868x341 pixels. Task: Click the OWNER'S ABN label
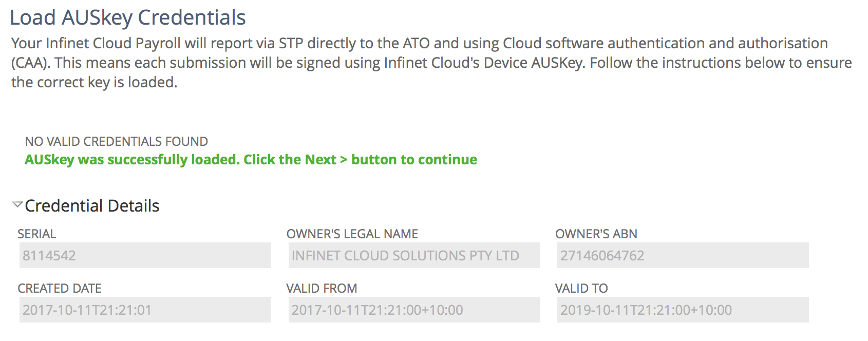pyautogui.click(x=596, y=234)
